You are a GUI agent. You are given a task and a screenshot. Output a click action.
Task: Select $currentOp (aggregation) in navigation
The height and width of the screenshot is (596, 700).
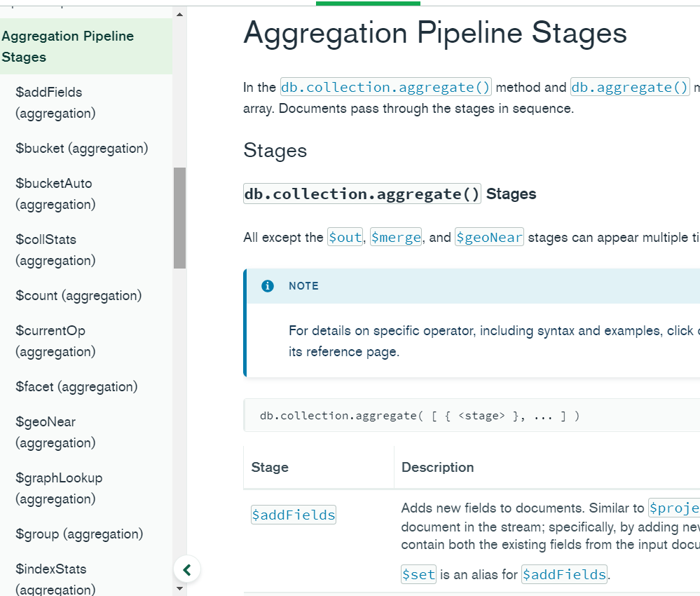pyautogui.click(x=55, y=341)
